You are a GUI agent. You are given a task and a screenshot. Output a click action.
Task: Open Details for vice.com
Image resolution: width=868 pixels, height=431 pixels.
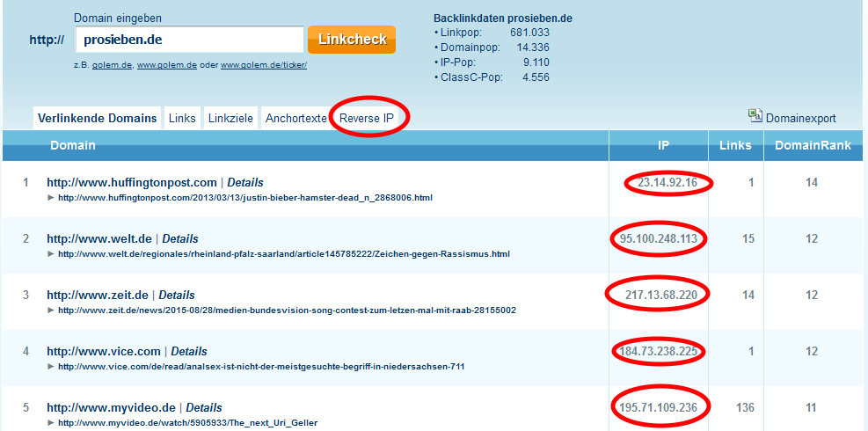(x=189, y=351)
